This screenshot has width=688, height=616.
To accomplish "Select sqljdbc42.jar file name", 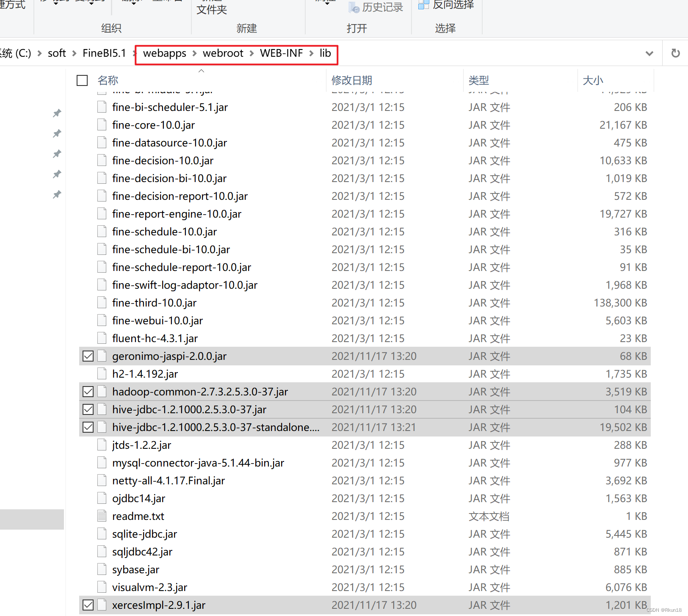I will (x=142, y=552).
